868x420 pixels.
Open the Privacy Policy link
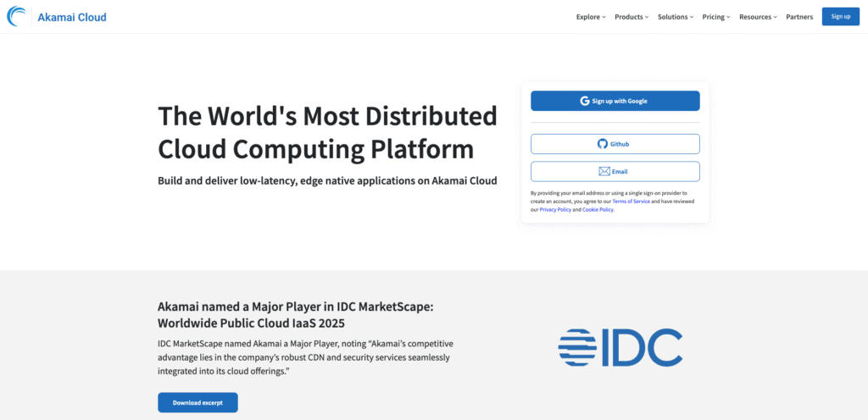(x=555, y=209)
